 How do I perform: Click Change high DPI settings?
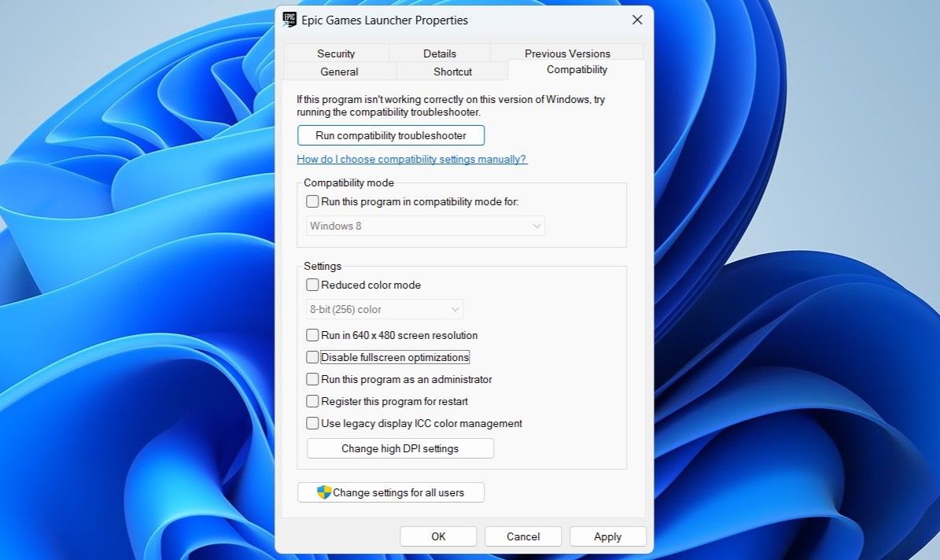tap(400, 448)
